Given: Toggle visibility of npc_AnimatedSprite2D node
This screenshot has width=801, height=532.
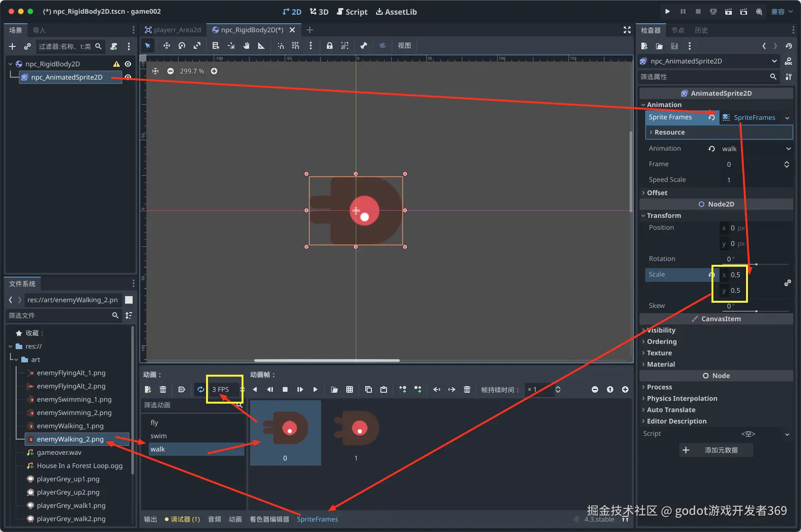Looking at the screenshot, I should point(128,77).
